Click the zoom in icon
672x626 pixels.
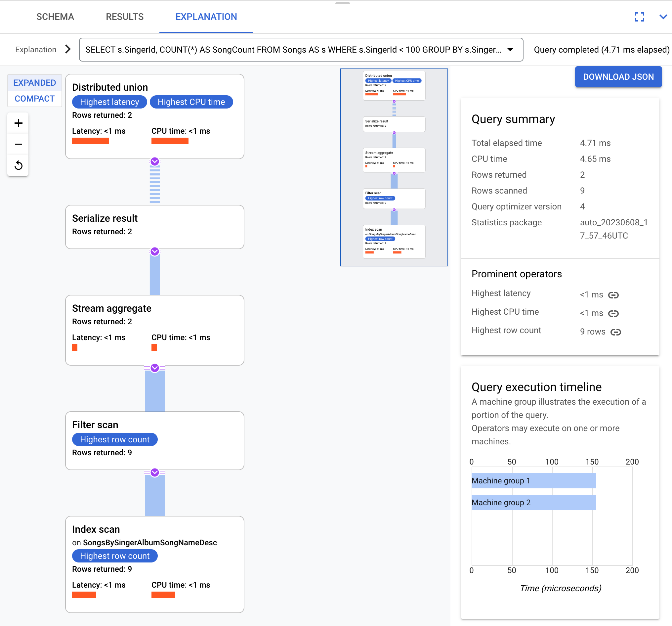[18, 123]
